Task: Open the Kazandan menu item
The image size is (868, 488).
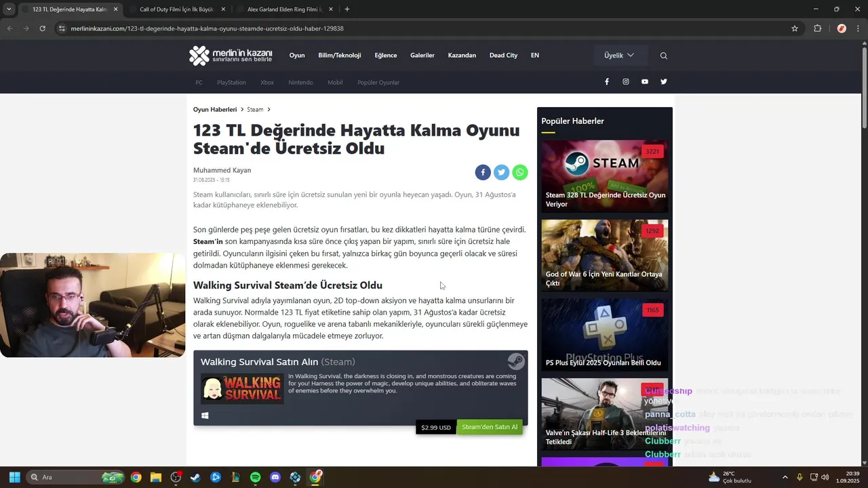Action: tap(462, 56)
